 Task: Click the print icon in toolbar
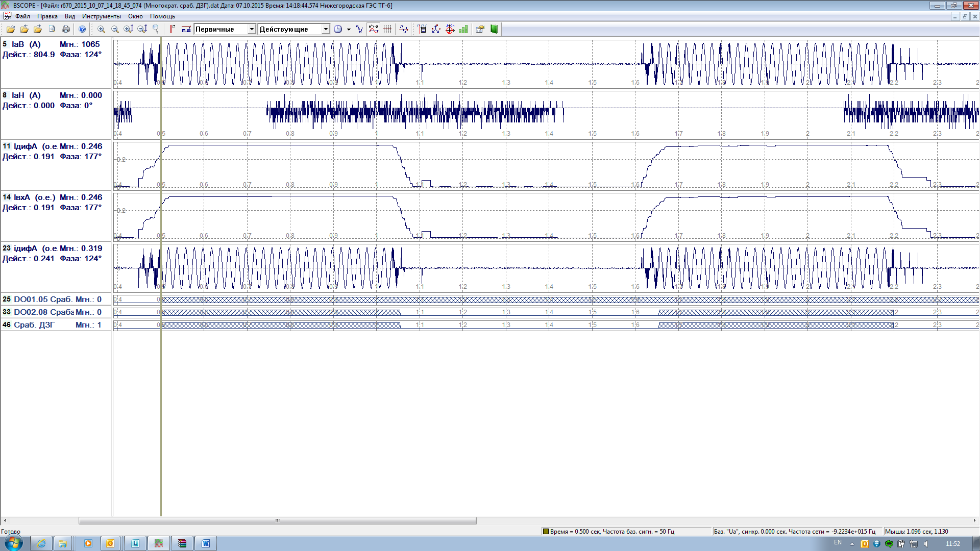66,29
